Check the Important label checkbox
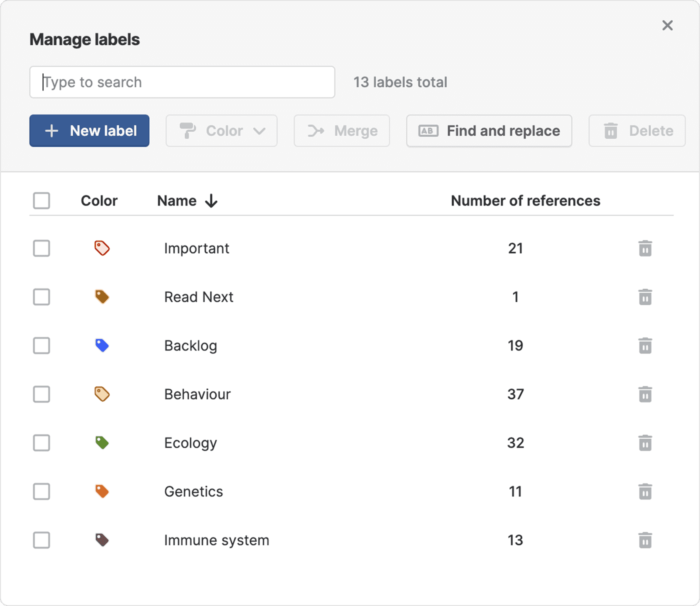Viewport: 700px width, 606px height. [x=41, y=248]
